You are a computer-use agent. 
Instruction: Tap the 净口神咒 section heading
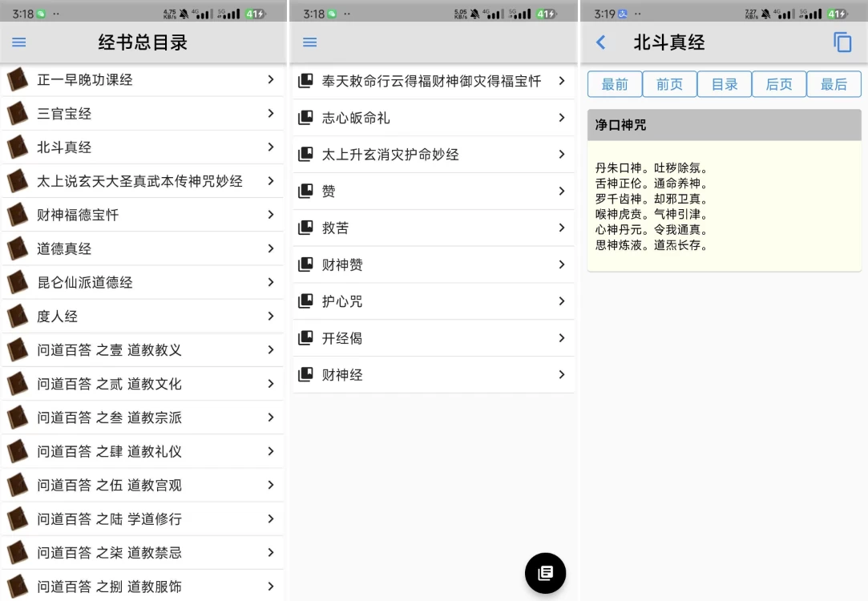(x=621, y=125)
